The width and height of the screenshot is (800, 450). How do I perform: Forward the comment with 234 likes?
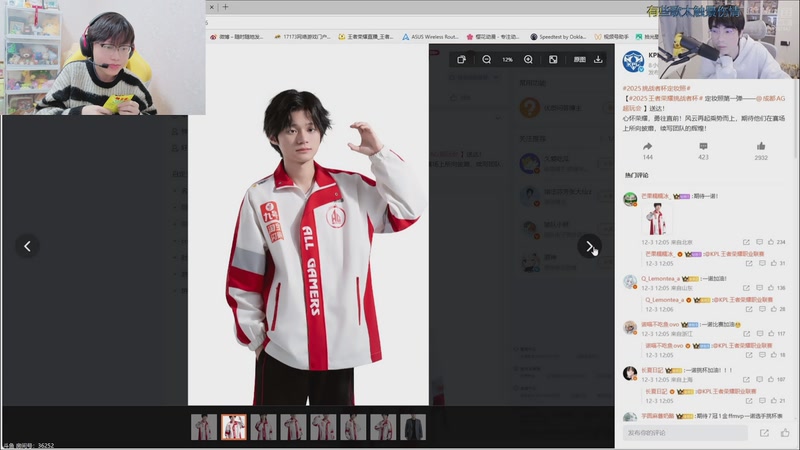(746, 242)
